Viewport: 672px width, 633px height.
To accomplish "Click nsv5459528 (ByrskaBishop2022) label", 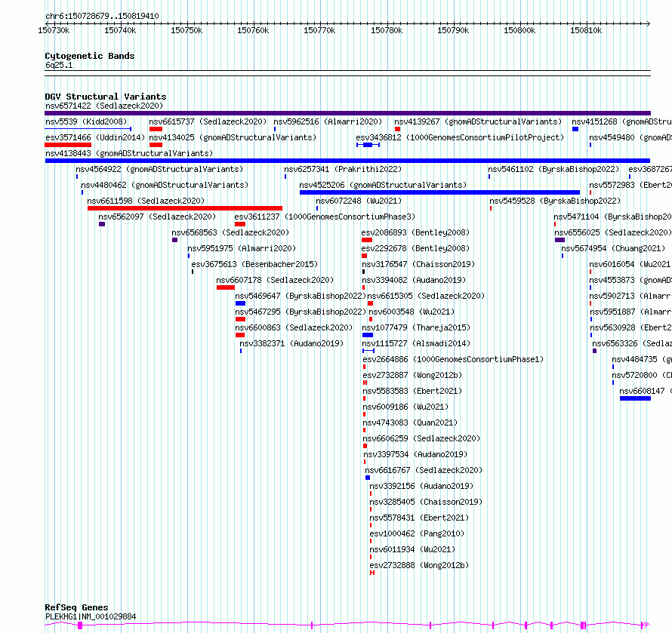I will 555,201.
